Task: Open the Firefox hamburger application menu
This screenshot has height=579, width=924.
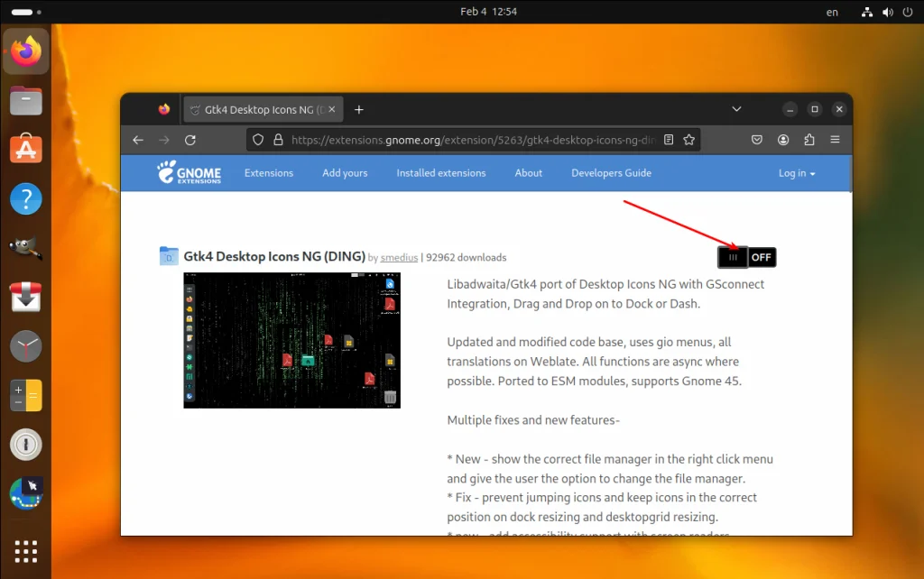Action: (835, 140)
